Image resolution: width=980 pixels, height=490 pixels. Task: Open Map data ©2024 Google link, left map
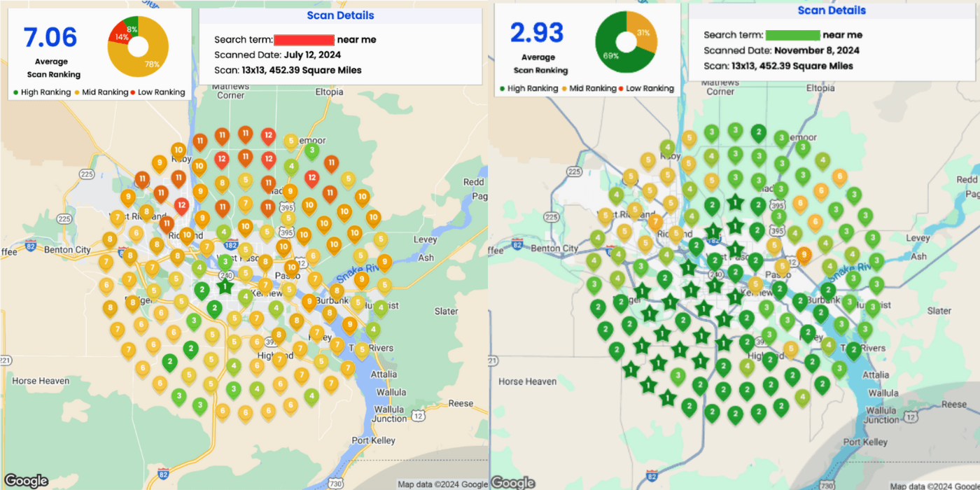(x=442, y=484)
